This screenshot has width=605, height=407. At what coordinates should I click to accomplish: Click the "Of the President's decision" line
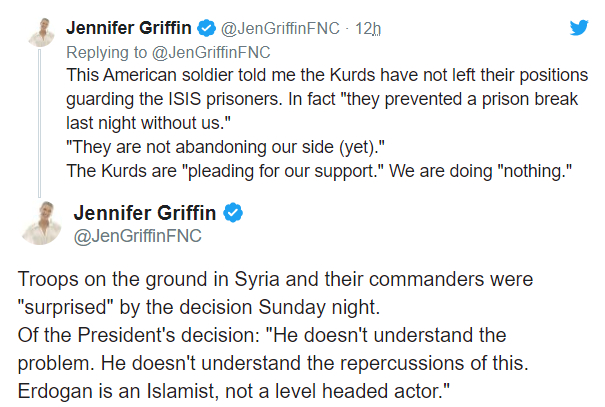tap(262, 335)
